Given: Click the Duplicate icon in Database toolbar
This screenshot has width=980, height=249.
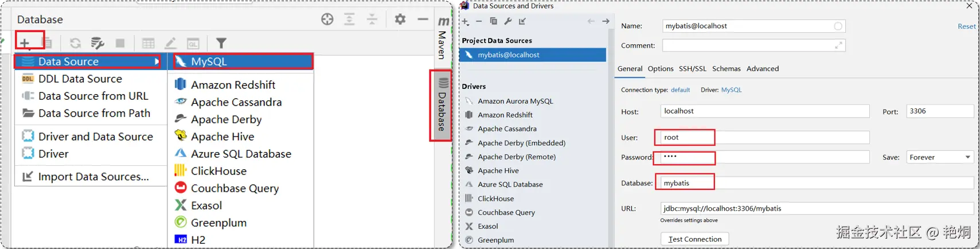Looking at the screenshot, I should (48, 43).
